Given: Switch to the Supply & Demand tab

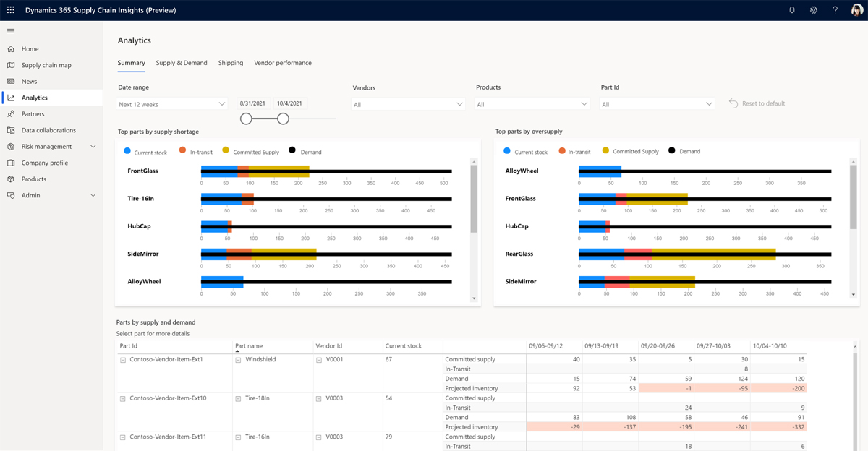Looking at the screenshot, I should click(182, 63).
